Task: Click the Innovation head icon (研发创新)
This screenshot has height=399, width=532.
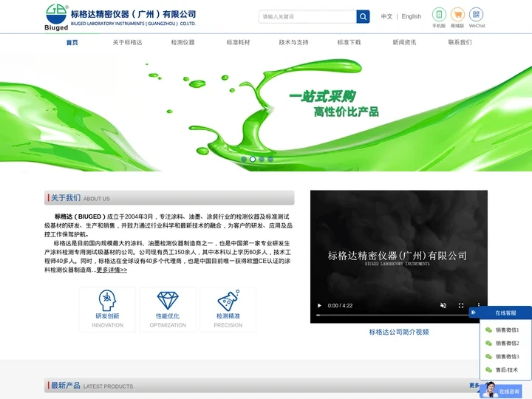Action: click(107, 300)
